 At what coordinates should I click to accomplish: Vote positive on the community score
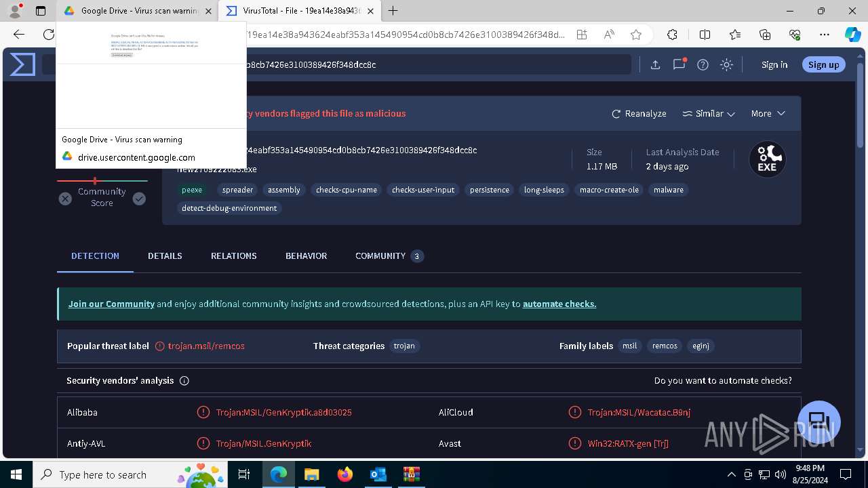pos(139,199)
